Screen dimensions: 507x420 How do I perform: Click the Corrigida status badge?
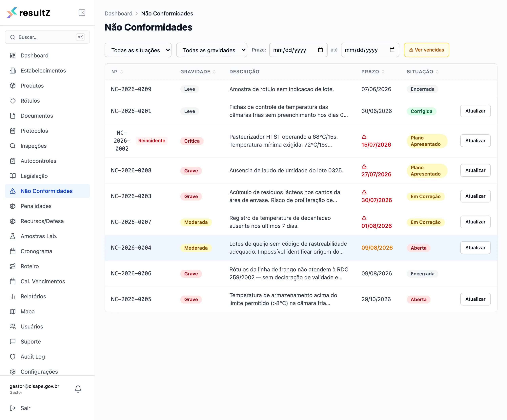(421, 111)
